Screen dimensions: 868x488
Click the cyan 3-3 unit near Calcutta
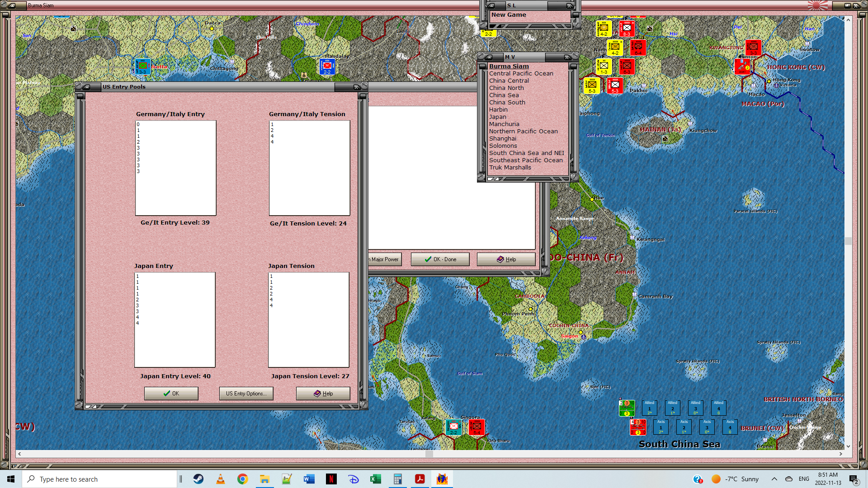coord(143,67)
